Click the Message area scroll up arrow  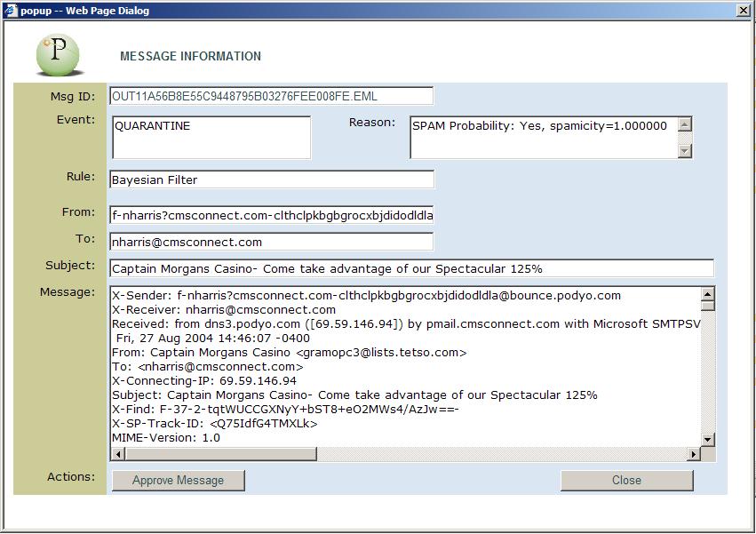(x=707, y=294)
